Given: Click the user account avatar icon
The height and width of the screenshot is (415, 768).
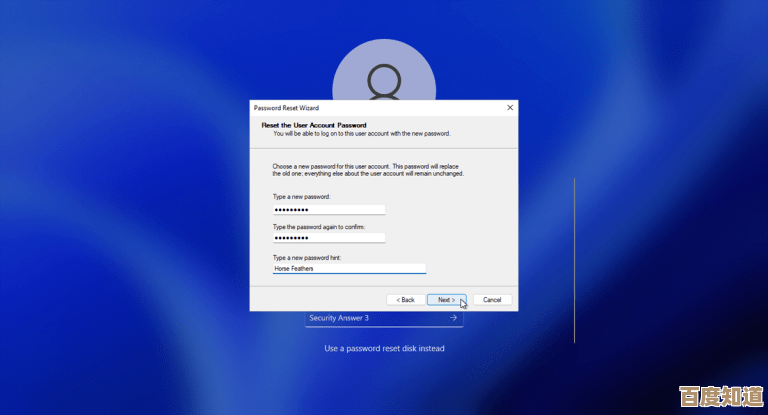Looking at the screenshot, I should tap(384, 72).
